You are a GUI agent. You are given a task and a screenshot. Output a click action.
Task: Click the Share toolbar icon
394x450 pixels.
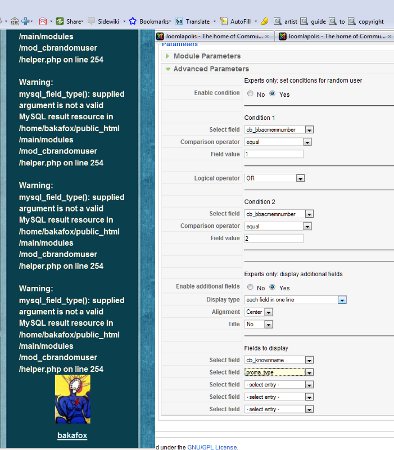(60, 21)
